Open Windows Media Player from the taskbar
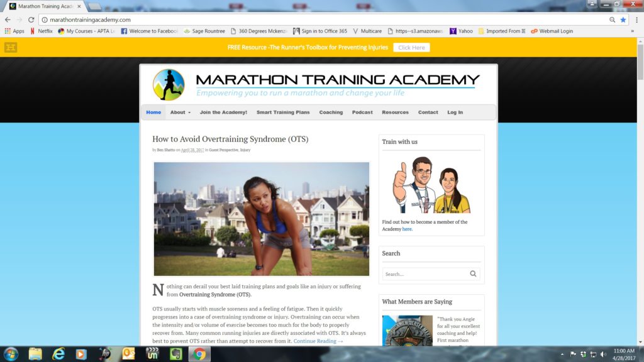 click(x=81, y=354)
